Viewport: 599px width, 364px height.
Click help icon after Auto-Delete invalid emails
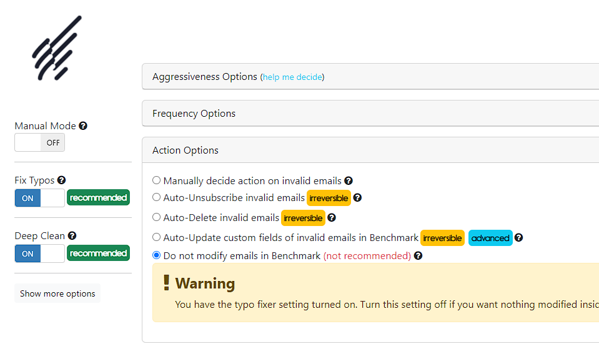click(x=332, y=217)
